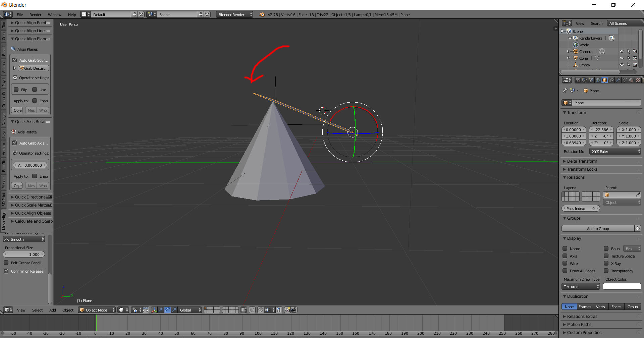Viewport: 644px width, 338px height.
Task: Enable the X-Ray display checkbox
Action: pos(606,263)
